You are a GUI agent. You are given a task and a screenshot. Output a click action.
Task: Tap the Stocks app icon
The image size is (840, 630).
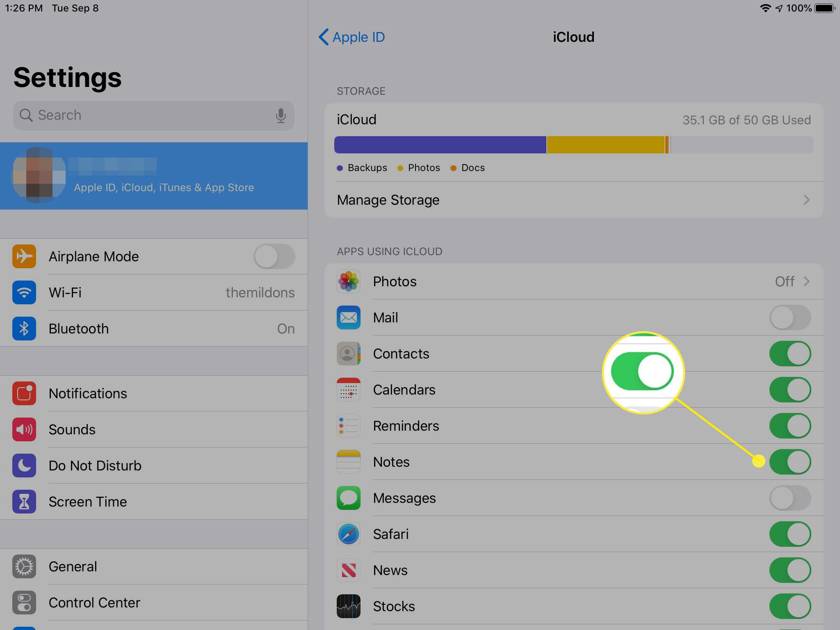point(349,606)
